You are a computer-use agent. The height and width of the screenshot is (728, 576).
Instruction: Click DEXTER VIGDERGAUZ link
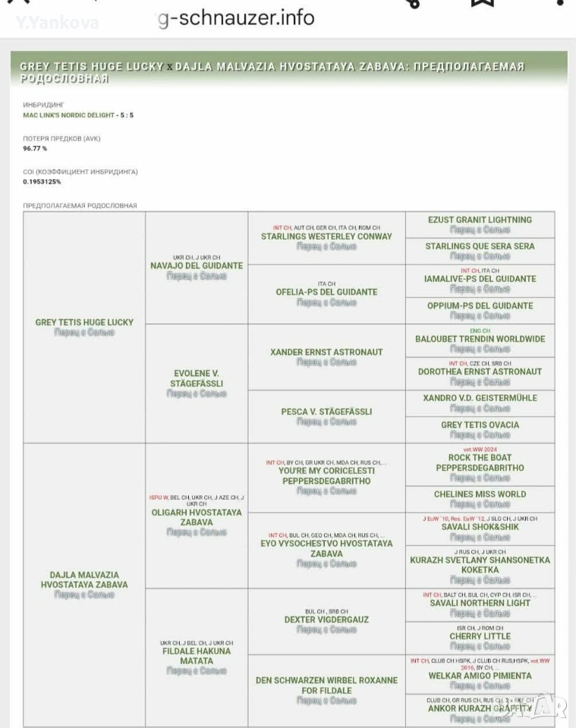click(x=326, y=620)
